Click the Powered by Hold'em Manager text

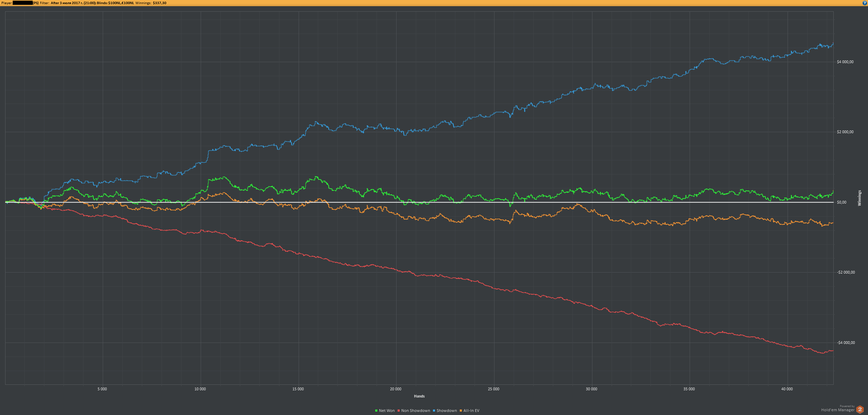838,409
